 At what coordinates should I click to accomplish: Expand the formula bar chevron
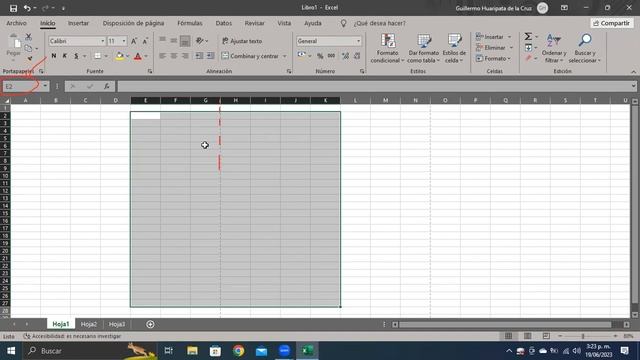point(633,86)
